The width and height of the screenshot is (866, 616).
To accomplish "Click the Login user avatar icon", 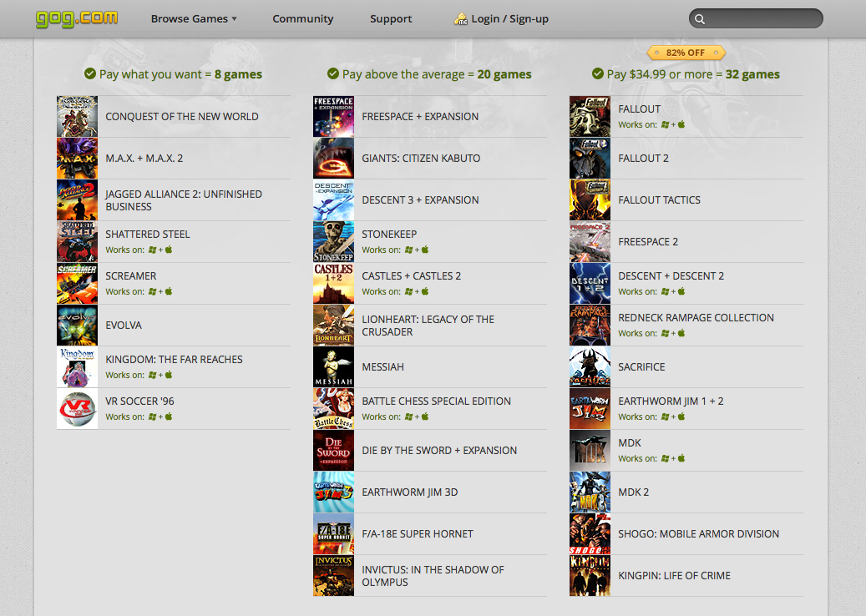I will 461,19.
